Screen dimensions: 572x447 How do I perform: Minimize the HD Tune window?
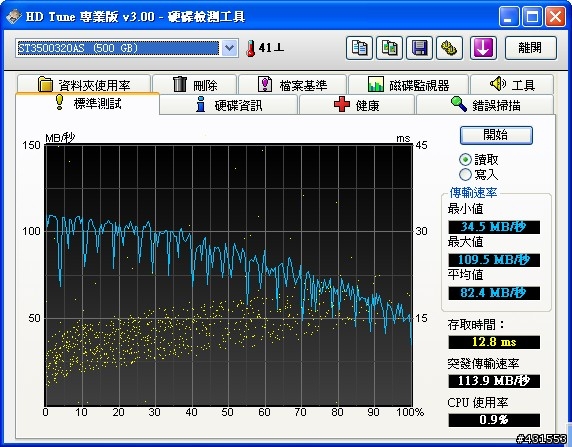pyautogui.click(x=509, y=16)
